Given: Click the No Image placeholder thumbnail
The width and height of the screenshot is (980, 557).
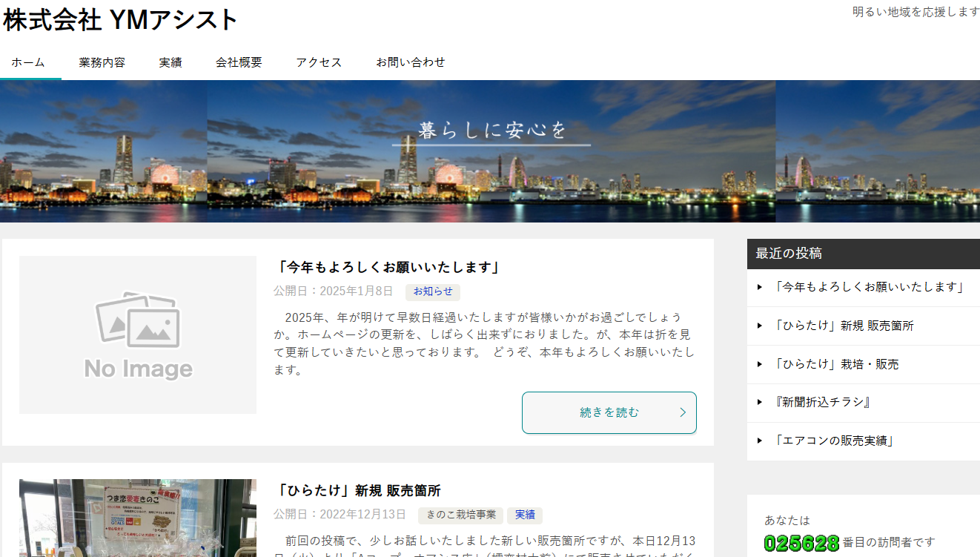Looking at the screenshot, I should 138,334.
